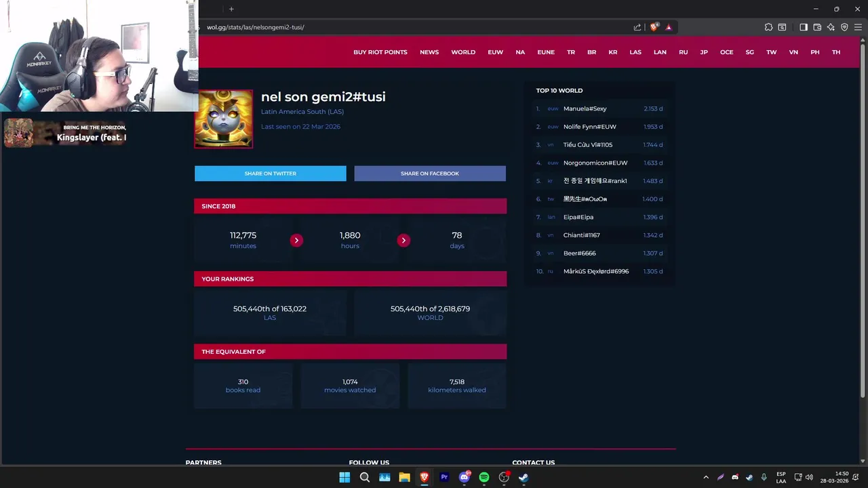Open Nolife Fynn#EUW player link
868x488 pixels.
tap(590, 127)
